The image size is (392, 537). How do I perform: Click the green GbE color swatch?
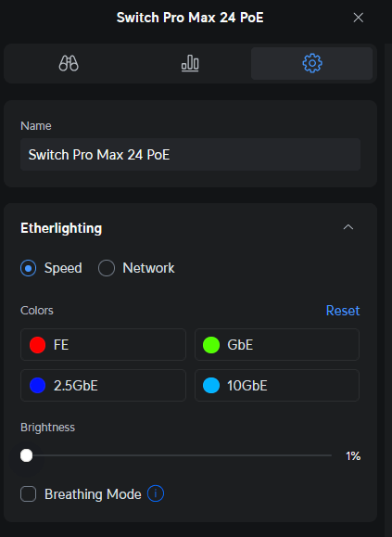211,345
